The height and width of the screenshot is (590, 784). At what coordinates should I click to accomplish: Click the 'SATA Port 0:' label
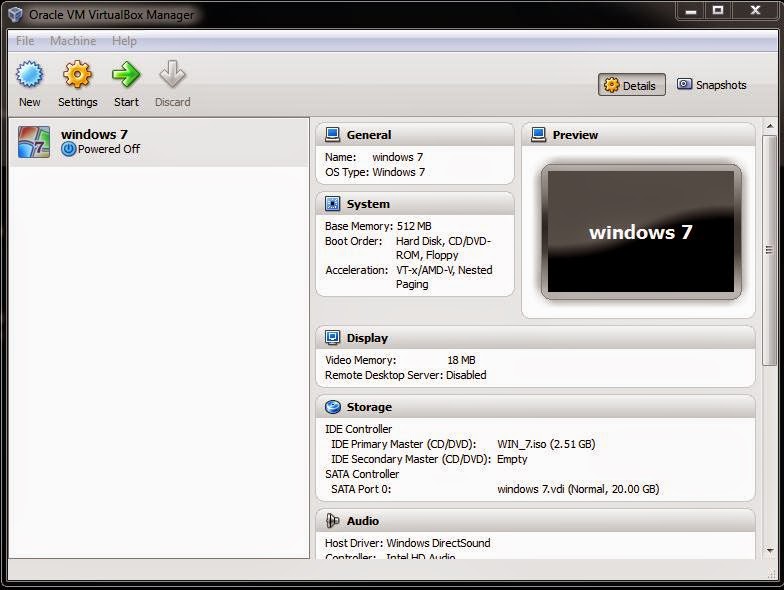(x=361, y=489)
